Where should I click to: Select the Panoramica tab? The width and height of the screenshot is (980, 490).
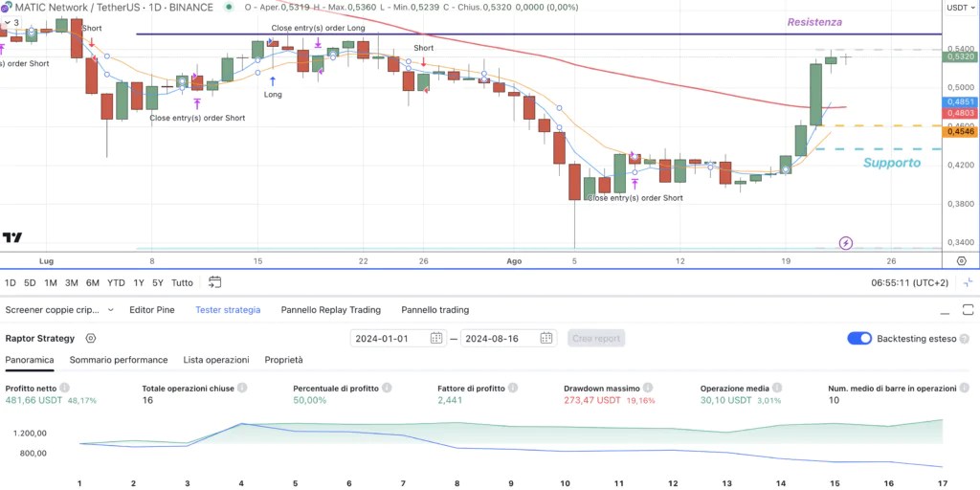30,360
